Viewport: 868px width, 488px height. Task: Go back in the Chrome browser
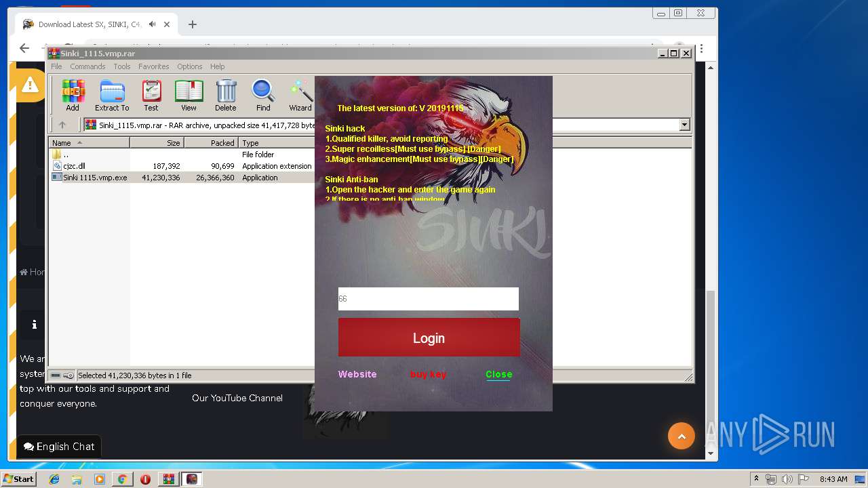25,48
